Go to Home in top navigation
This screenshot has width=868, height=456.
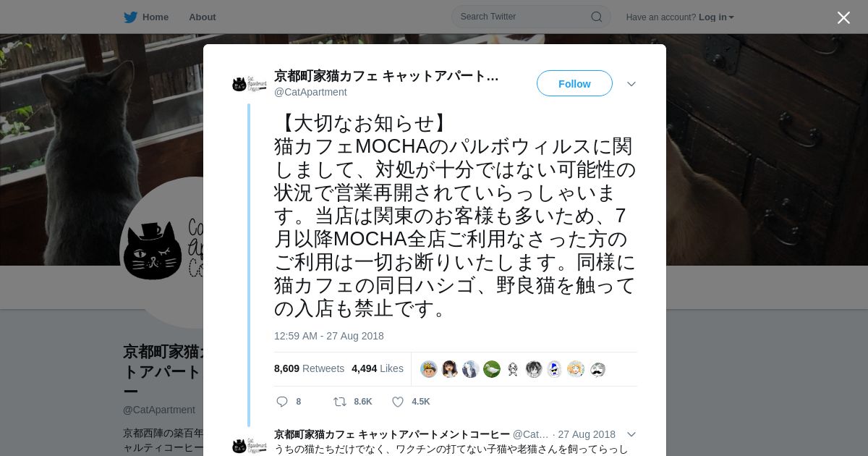tap(155, 17)
